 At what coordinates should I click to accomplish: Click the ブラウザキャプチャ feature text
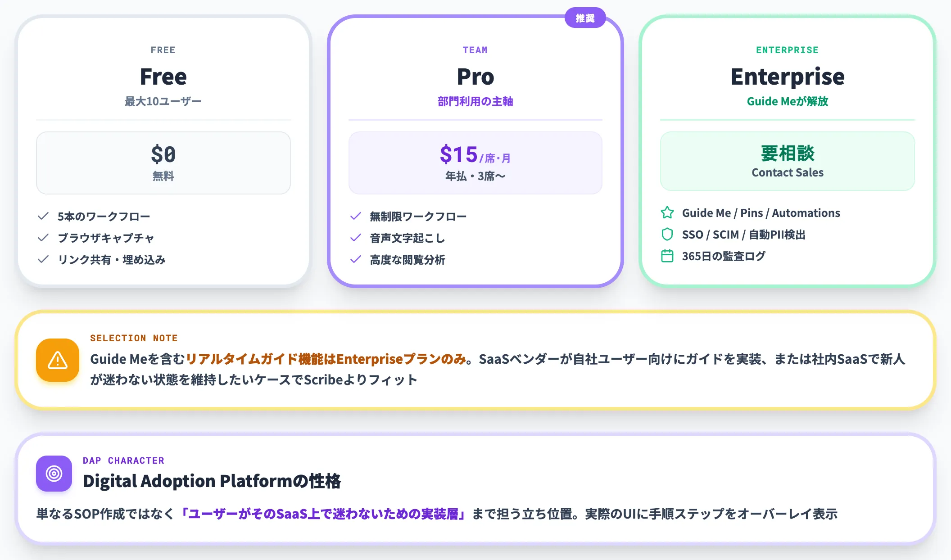coord(106,238)
